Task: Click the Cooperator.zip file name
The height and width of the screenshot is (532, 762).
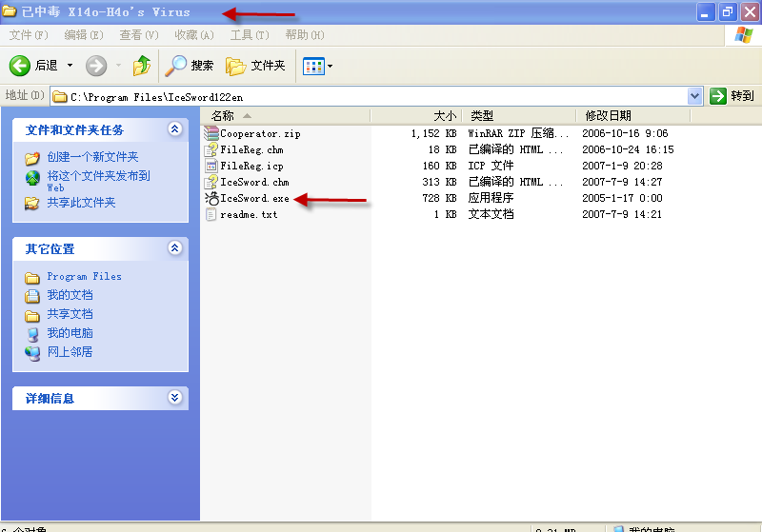Action: [x=260, y=133]
